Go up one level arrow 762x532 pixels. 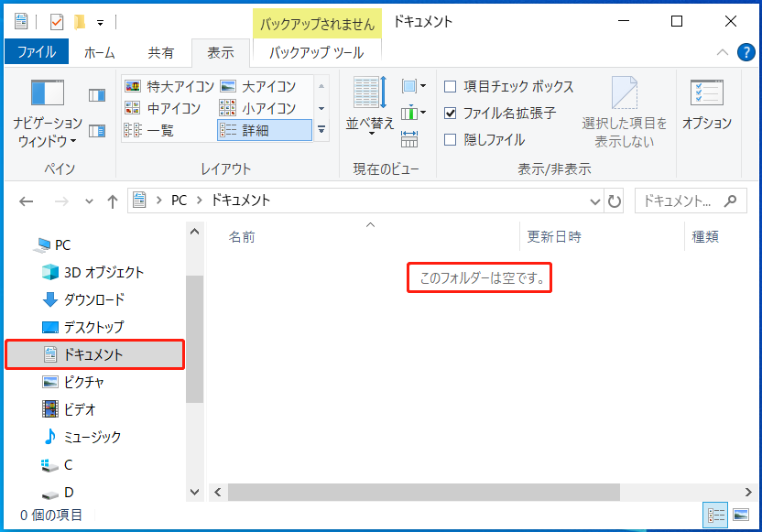click(113, 201)
